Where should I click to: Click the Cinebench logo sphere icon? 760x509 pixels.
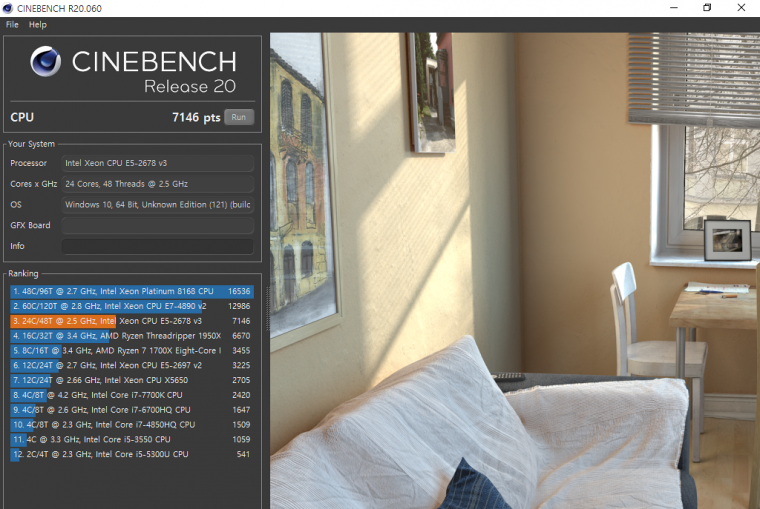tap(45, 62)
